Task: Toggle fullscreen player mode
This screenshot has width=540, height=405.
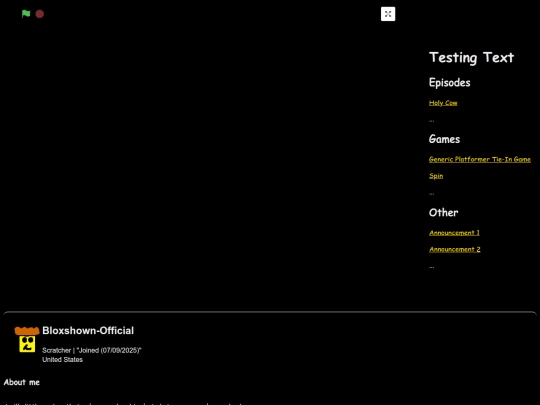Action: click(x=388, y=14)
